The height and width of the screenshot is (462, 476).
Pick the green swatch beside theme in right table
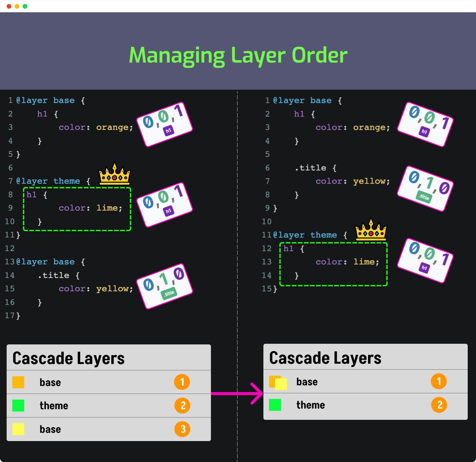(275, 405)
